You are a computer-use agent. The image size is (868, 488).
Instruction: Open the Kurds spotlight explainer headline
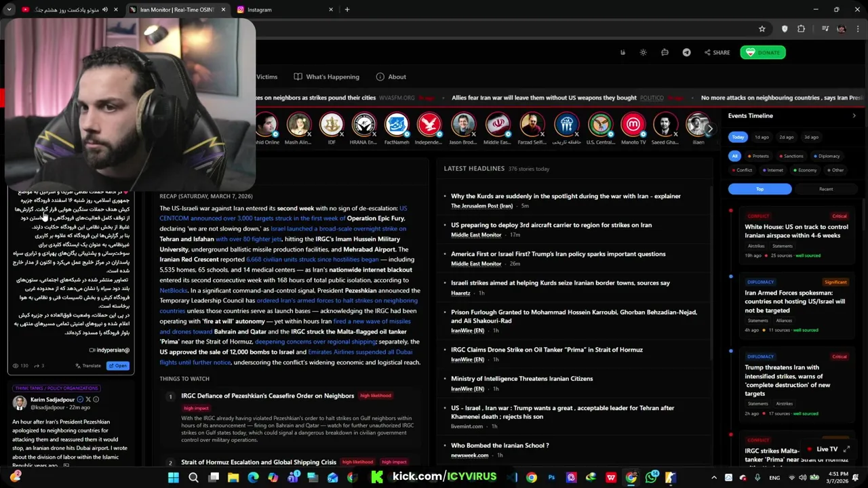click(x=566, y=196)
